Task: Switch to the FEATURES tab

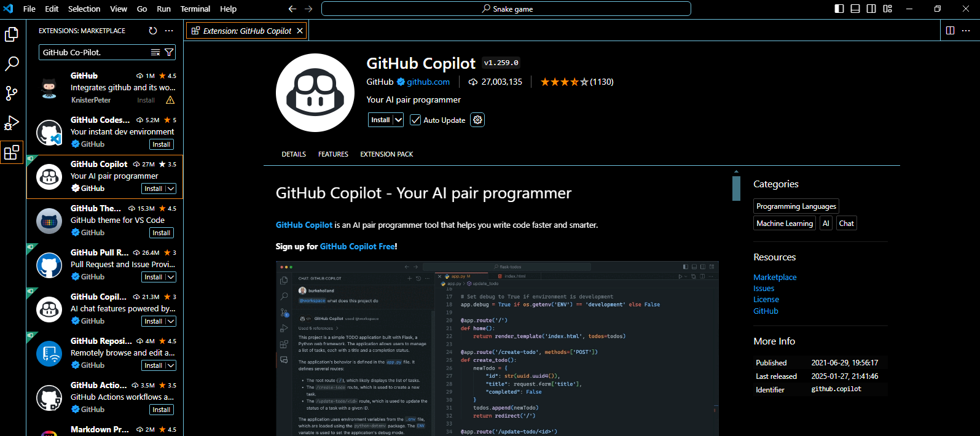Action: click(333, 154)
